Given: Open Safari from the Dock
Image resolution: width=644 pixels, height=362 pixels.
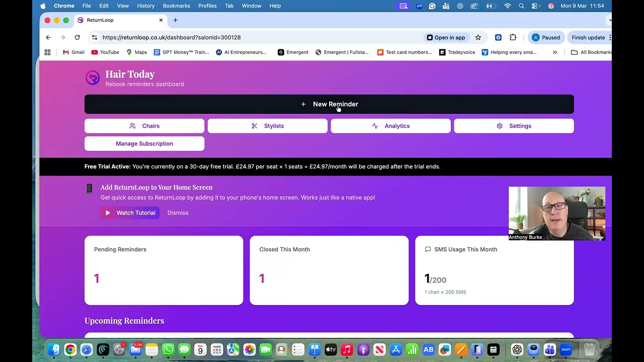Looking at the screenshot, I should point(87,349).
